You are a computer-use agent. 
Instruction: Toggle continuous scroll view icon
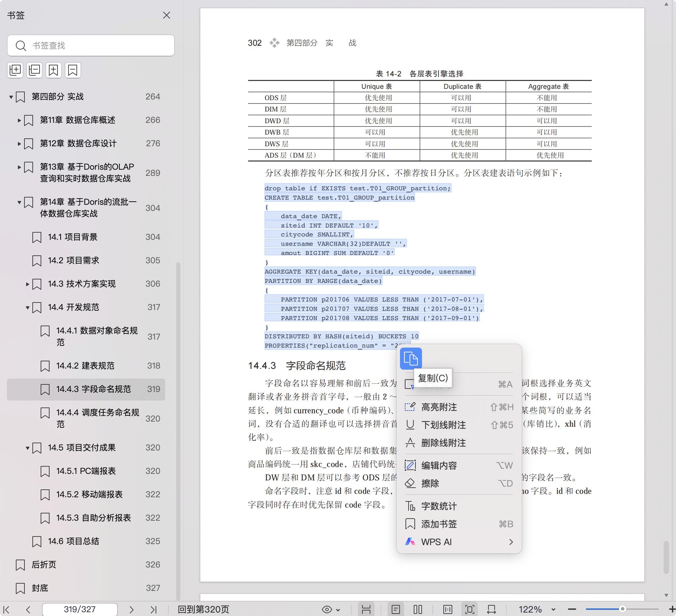(366, 609)
